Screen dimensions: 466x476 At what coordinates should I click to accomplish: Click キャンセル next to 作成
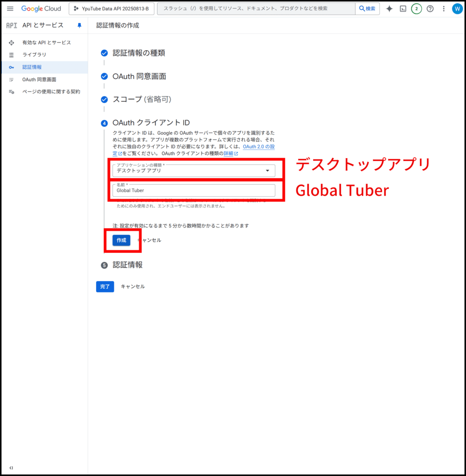click(150, 240)
